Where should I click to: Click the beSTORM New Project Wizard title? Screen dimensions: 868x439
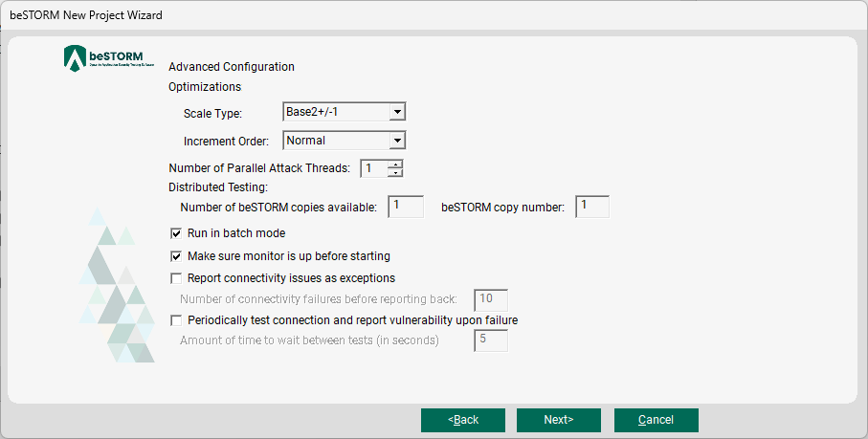(86, 15)
